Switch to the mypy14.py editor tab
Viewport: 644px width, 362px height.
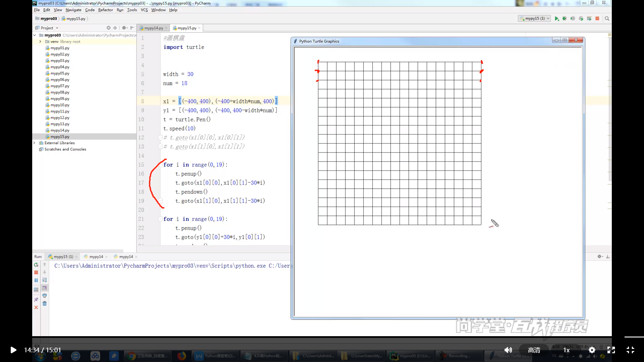point(153,28)
